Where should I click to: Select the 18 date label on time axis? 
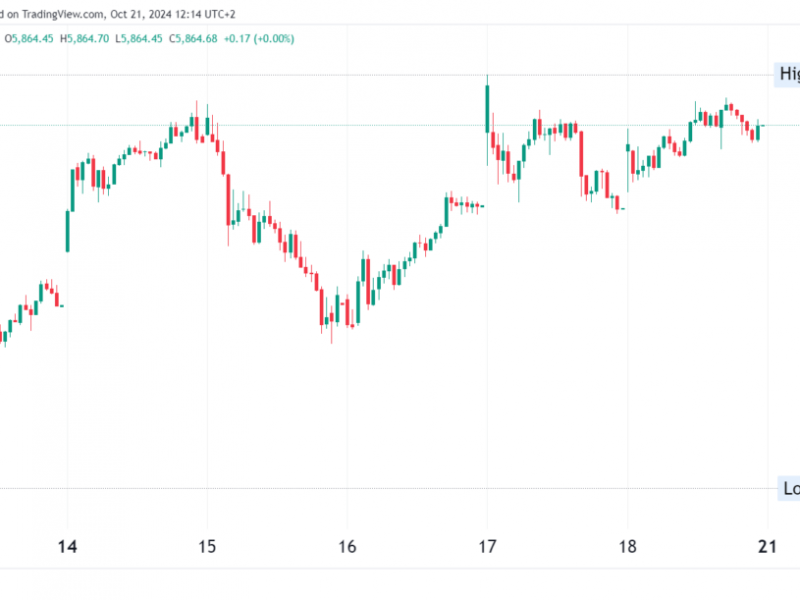(628, 547)
